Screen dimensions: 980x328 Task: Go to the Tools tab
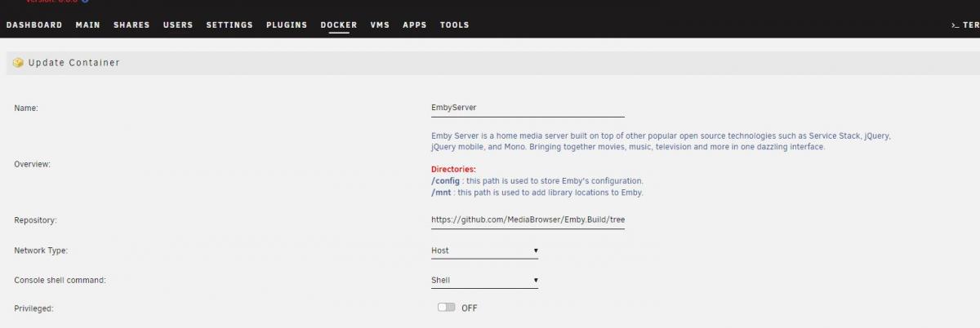(455, 25)
